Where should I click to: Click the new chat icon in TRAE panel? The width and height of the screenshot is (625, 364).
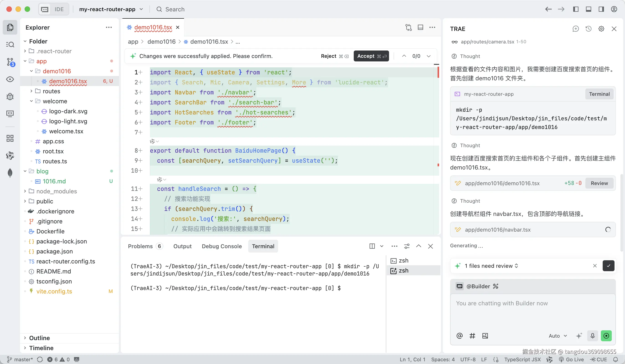[x=576, y=29]
